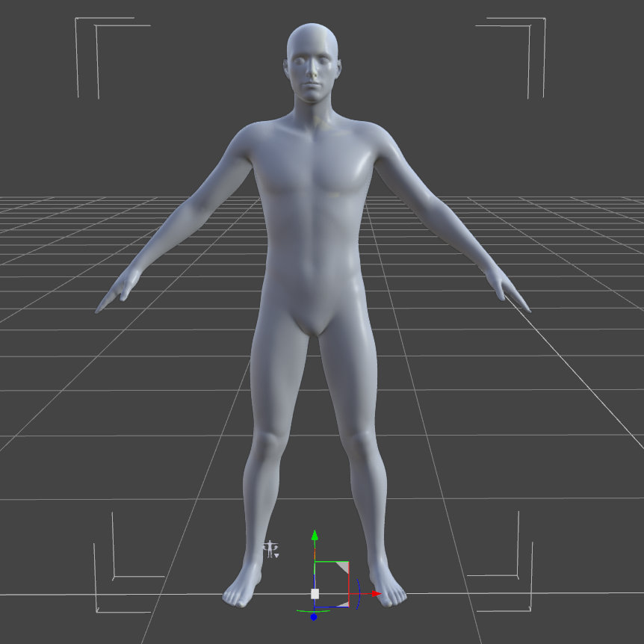
Task: Select the foot on the left side
Action: click(243, 590)
